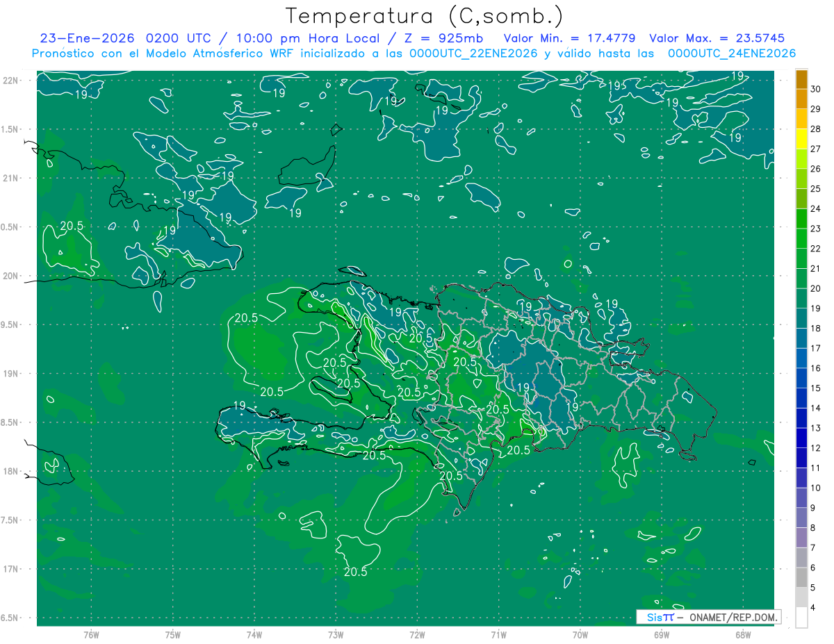
Task: Click the "75W" longitude axis label
Action: click(172, 634)
